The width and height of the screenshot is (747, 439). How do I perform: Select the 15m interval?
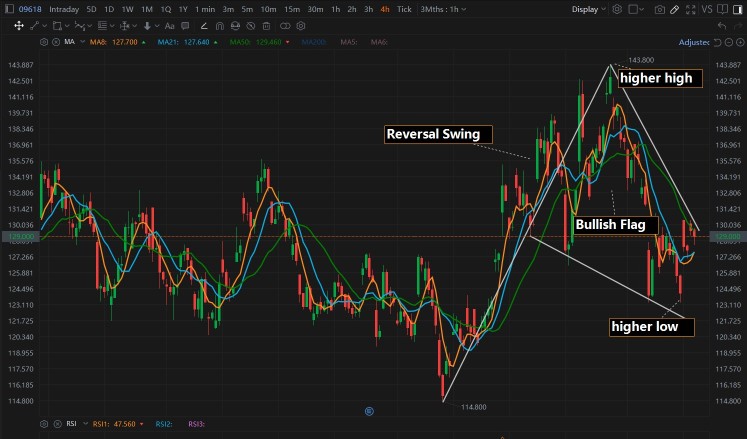tap(292, 9)
